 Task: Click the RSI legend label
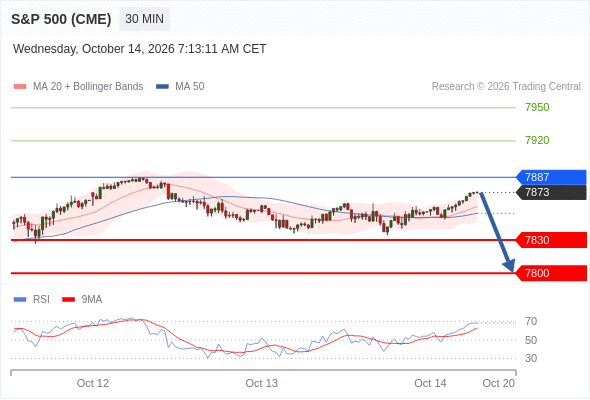pyautogui.click(x=41, y=300)
